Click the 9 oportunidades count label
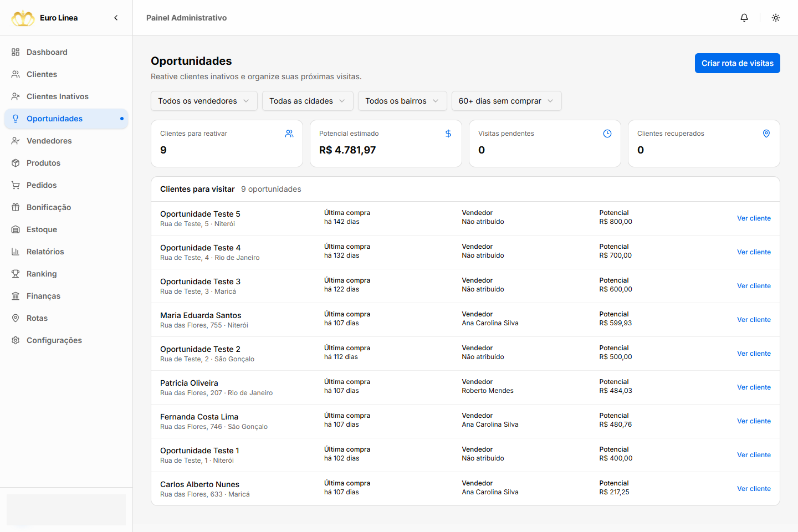Image resolution: width=798 pixels, height=532 pixels. (x=271, y=189)
